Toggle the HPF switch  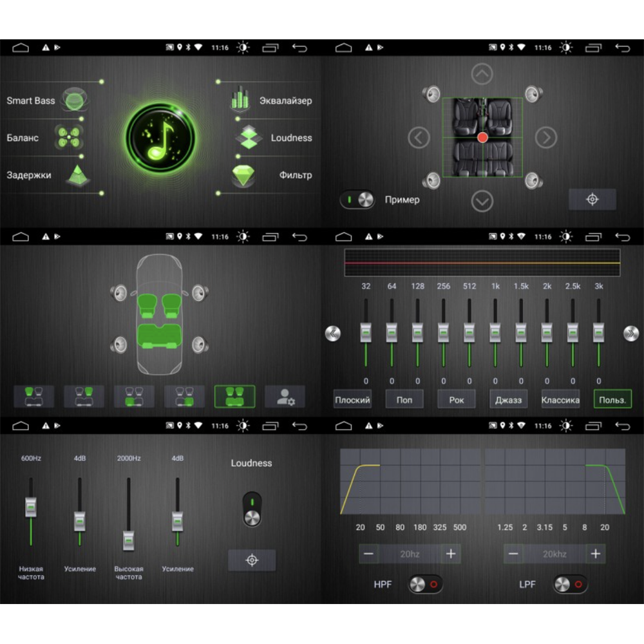click(x=426, y=584)
